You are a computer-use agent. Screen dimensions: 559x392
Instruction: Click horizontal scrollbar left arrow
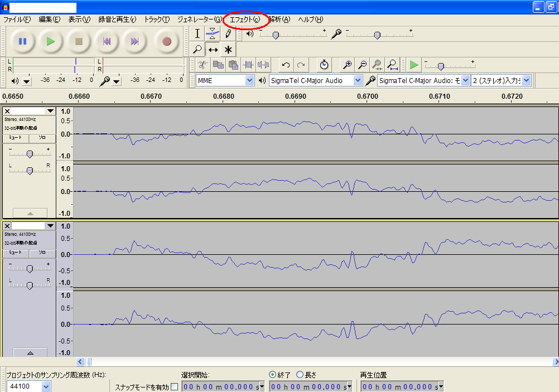[80, 362]
